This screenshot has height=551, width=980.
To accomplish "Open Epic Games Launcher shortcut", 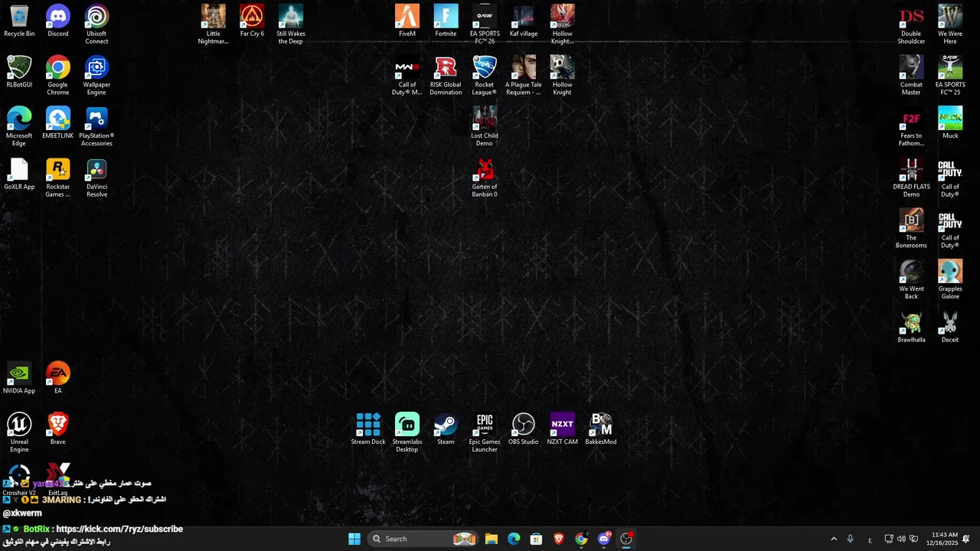I will [485, 432].
